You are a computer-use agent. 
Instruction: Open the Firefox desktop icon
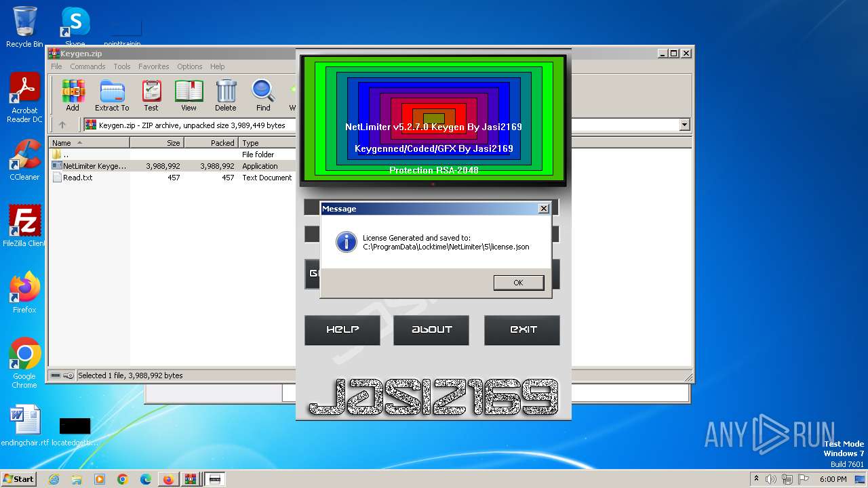click(x=24, y=292)
